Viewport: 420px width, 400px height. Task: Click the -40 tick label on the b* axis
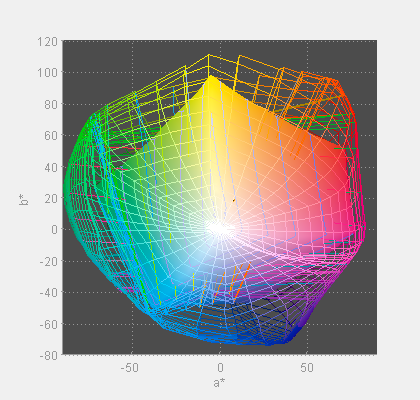pos(49,293)
